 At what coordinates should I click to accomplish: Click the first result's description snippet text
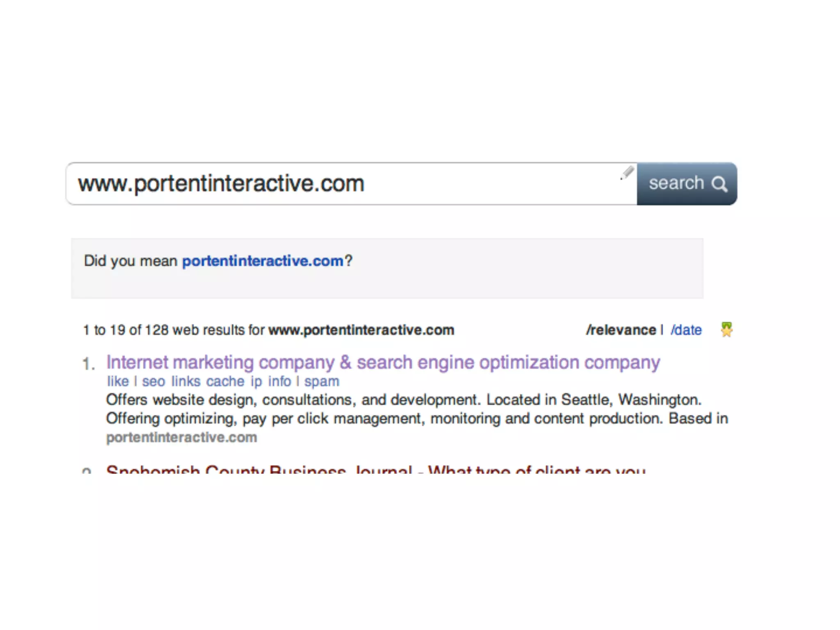point(417,409)
